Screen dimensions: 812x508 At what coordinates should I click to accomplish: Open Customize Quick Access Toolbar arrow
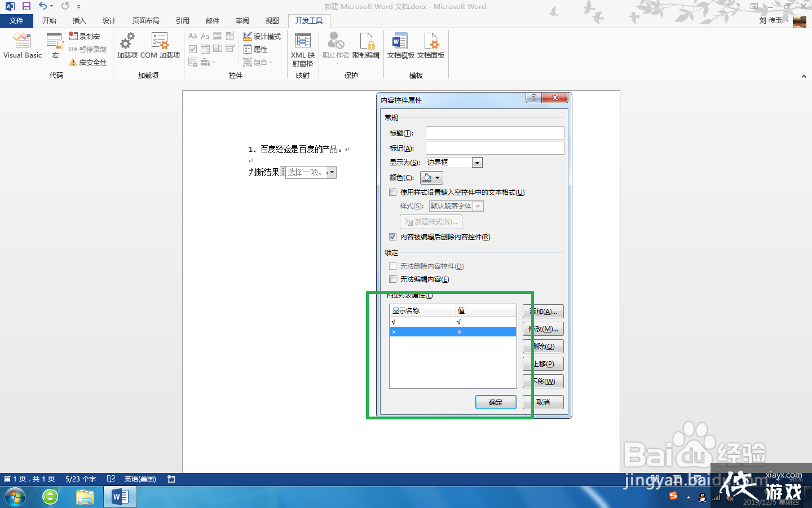tap(78, 6)
